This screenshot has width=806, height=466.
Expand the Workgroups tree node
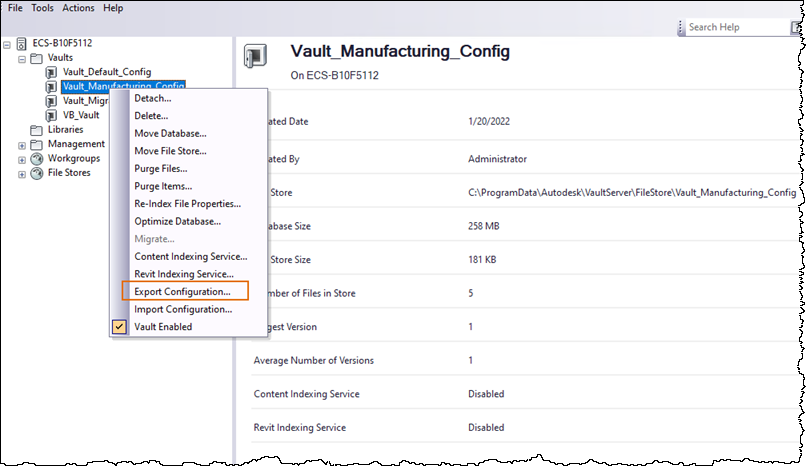(22, 158)
